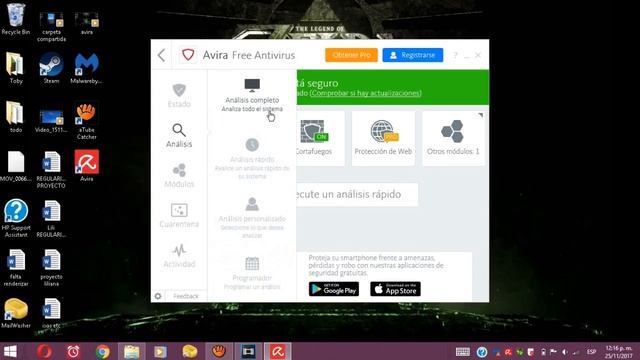This screenshot has width=640, height=360.
Task: Select the MOV_0066 file icon
Action: (16, 166)
